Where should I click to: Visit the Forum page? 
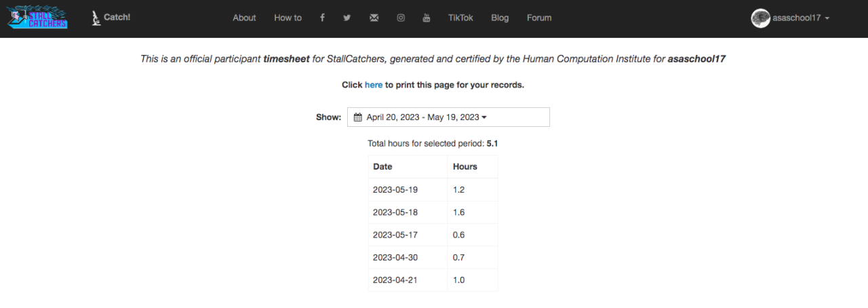539,18
